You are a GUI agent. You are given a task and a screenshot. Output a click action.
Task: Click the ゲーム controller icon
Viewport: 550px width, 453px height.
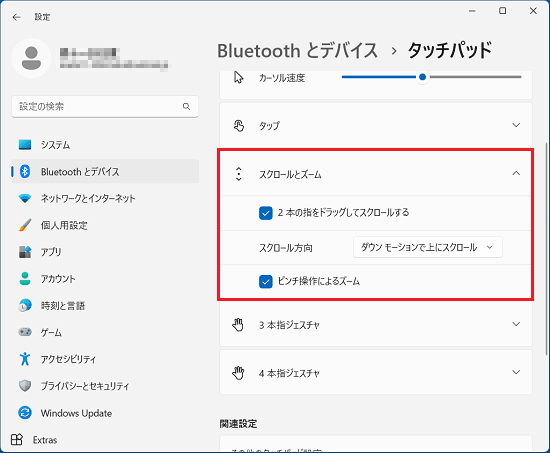tap(25, 332)
